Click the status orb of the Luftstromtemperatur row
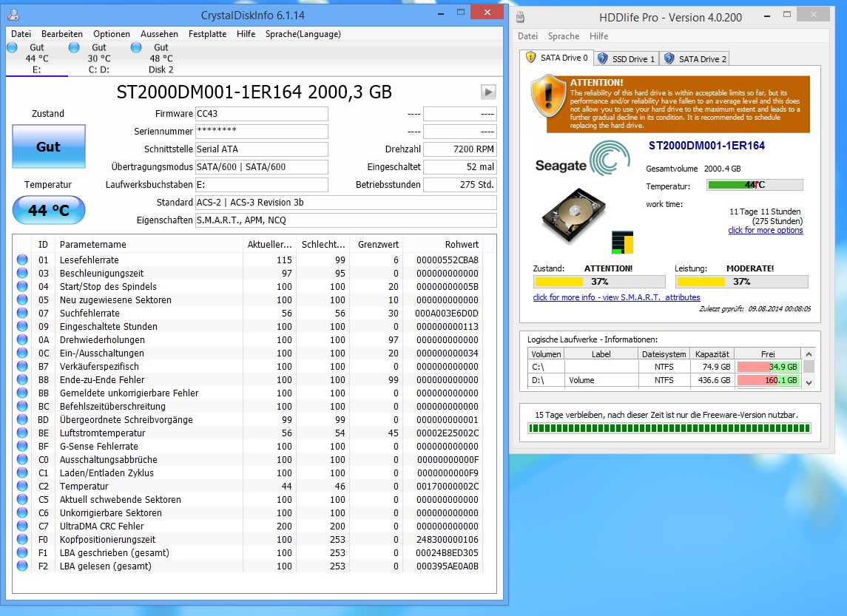The image size is (847, 616). [22, 433]
